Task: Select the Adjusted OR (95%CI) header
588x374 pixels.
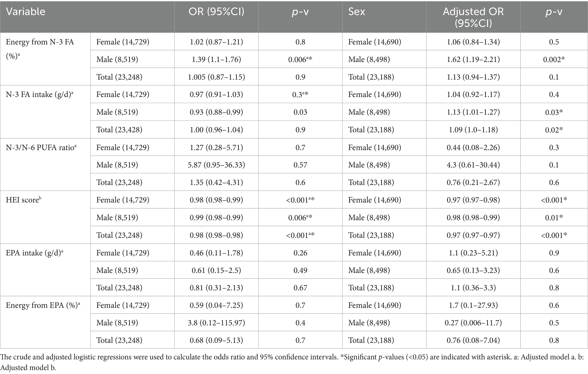Action: (x=473, y=17)
